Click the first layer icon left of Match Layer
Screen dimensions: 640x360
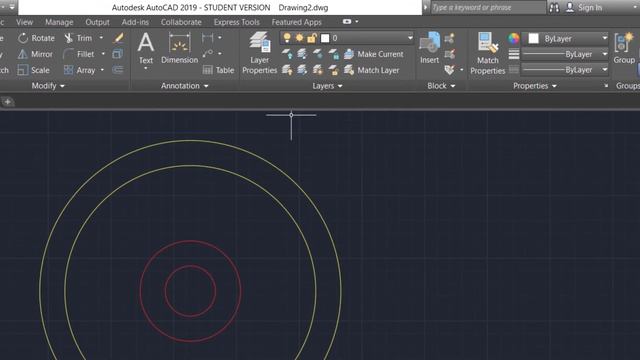287,70
